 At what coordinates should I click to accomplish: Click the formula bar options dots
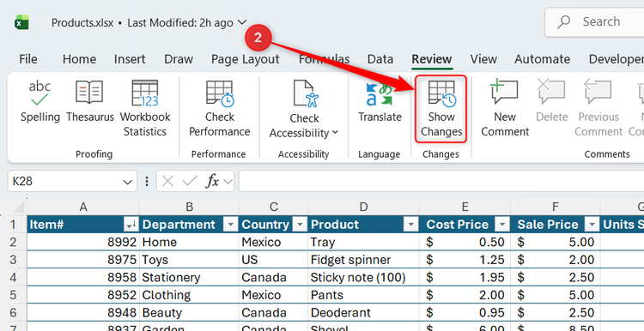pyautogui.click(x=147, y=181)
